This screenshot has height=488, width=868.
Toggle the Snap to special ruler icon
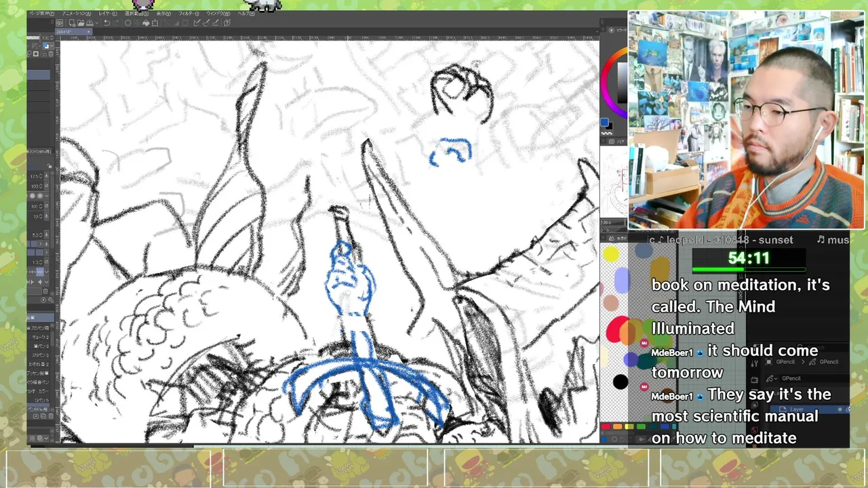click(206, 23)
